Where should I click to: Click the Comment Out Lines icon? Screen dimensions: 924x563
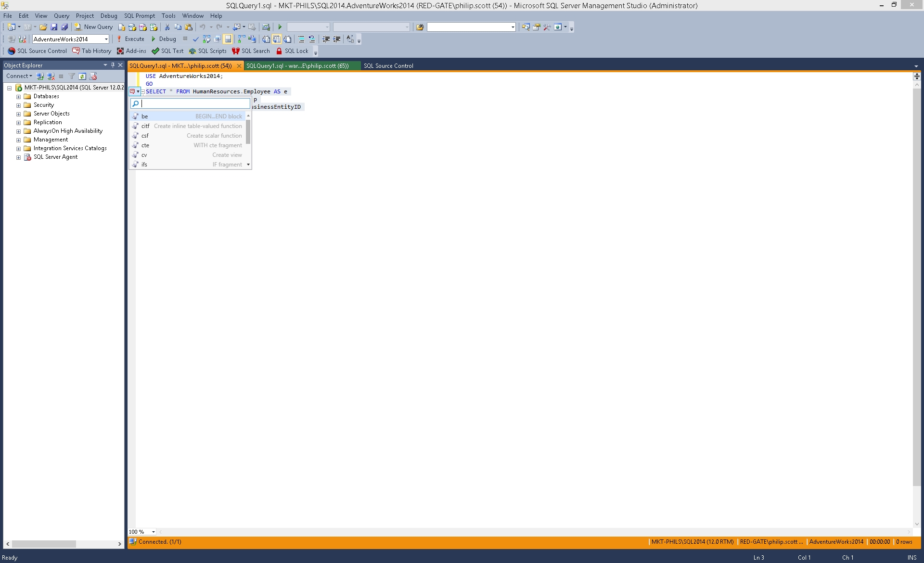point(301,39)
